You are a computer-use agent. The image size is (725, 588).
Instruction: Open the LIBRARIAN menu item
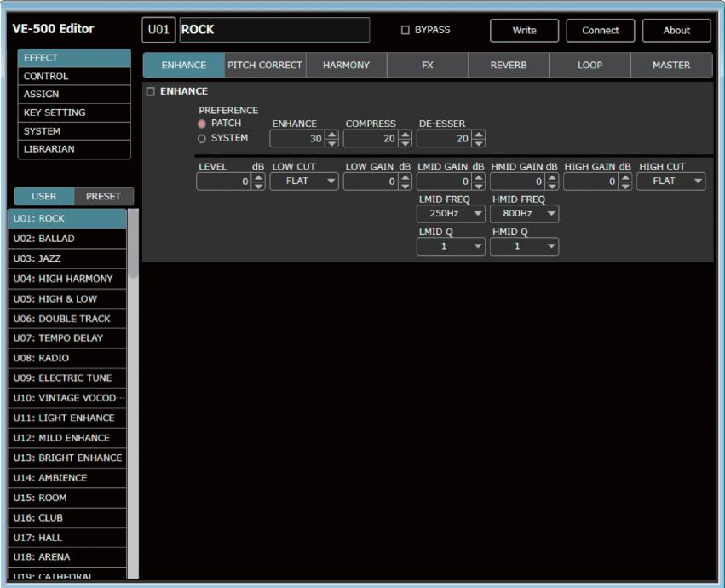pos(74,149)
